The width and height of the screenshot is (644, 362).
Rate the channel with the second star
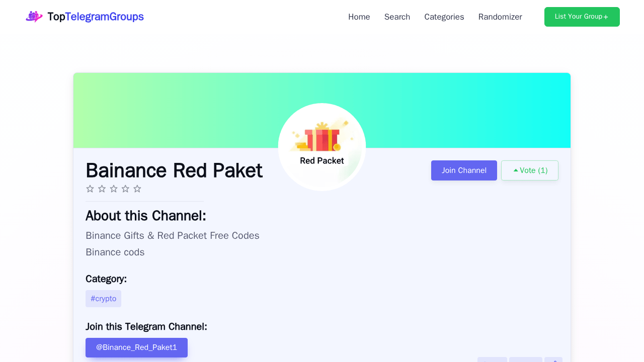pos(102,189)
